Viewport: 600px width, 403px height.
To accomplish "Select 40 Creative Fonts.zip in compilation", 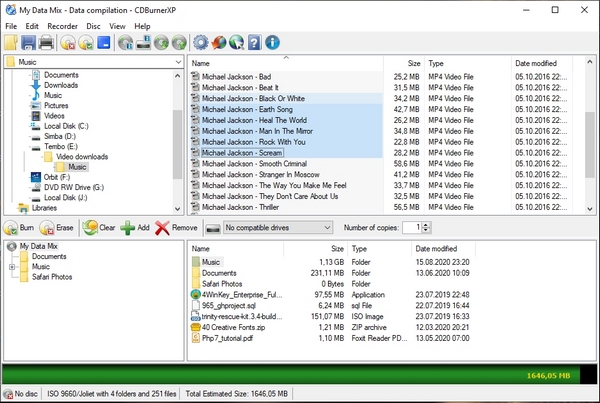I will click(233, 327).
